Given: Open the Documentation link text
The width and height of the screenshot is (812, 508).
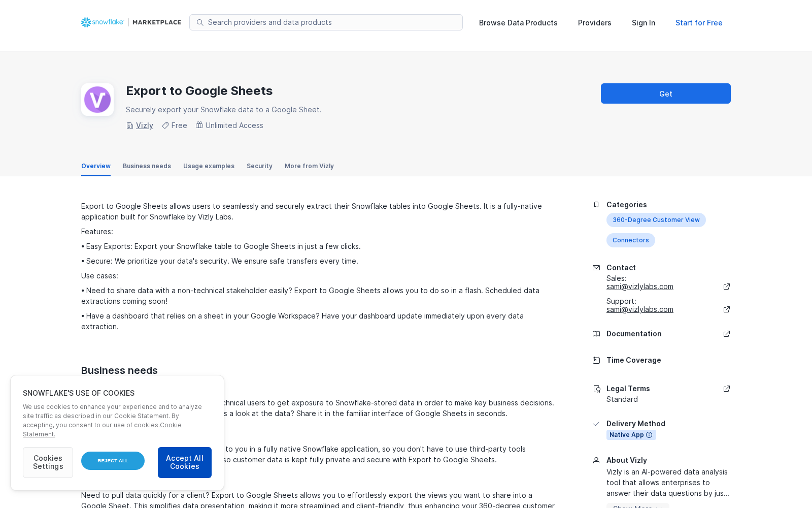Looking at the screenshot, I should (634, 334).
